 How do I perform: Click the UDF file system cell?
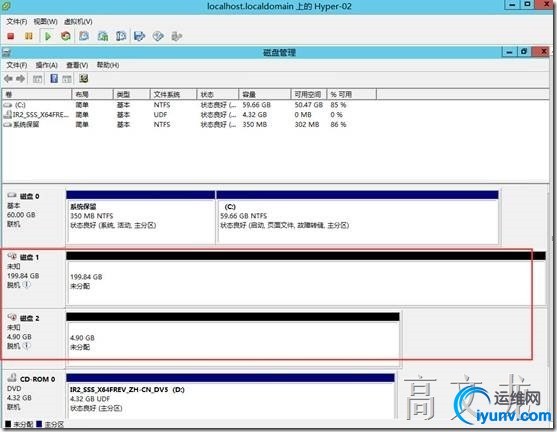(x=160, y=115)
